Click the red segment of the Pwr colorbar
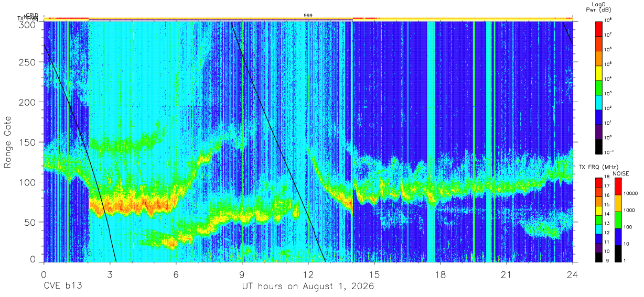The height and width of the screenshot is (297, 644). [598, 28]
